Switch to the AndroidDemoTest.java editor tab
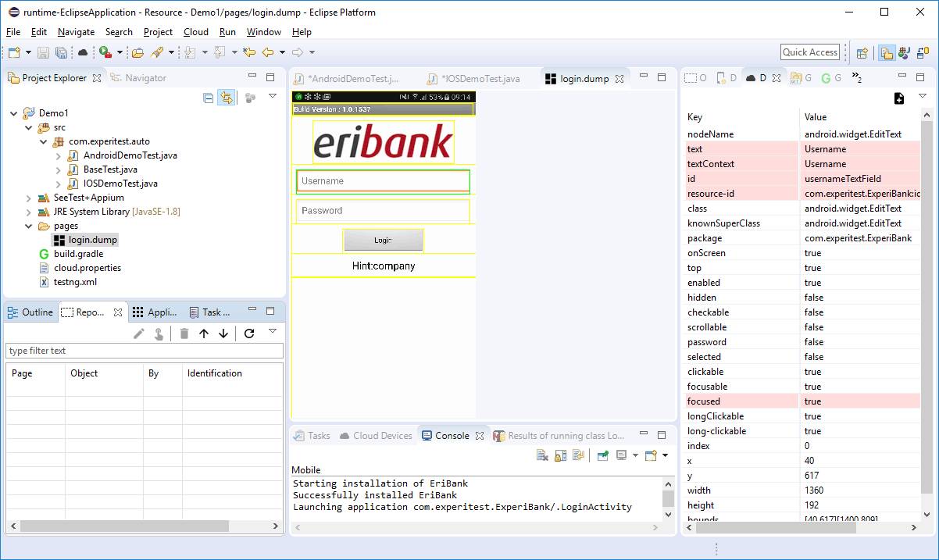The height and width of the screenshot is (560, 939). coord(347,79)
